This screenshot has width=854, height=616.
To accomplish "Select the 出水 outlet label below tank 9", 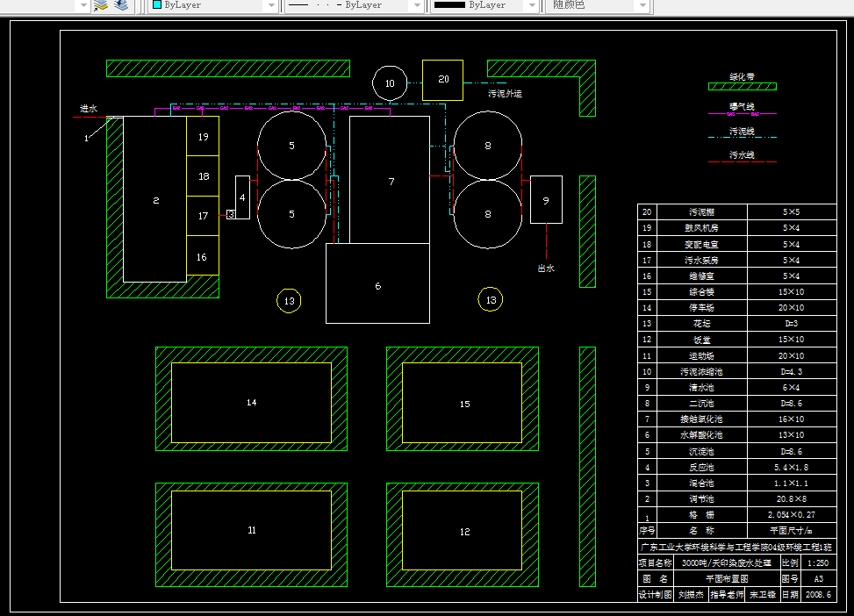I will (x=546, y=269).
